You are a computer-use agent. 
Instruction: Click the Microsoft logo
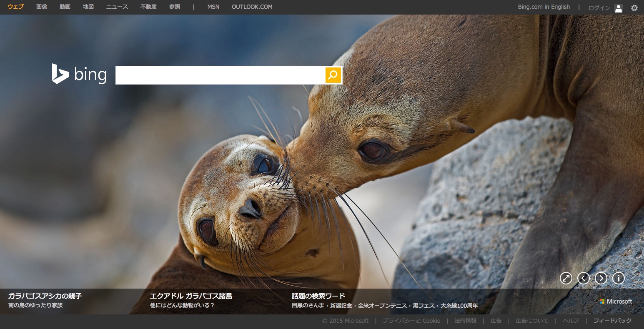(616, 301)
